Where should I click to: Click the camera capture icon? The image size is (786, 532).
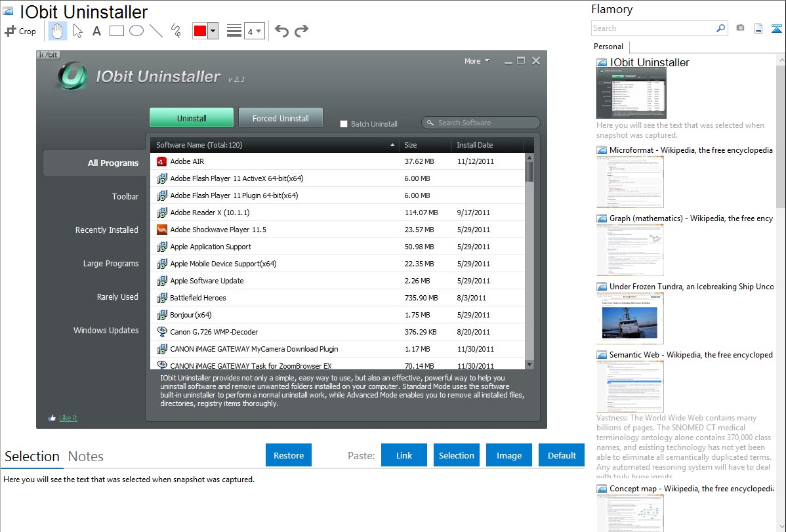[740, 28]
